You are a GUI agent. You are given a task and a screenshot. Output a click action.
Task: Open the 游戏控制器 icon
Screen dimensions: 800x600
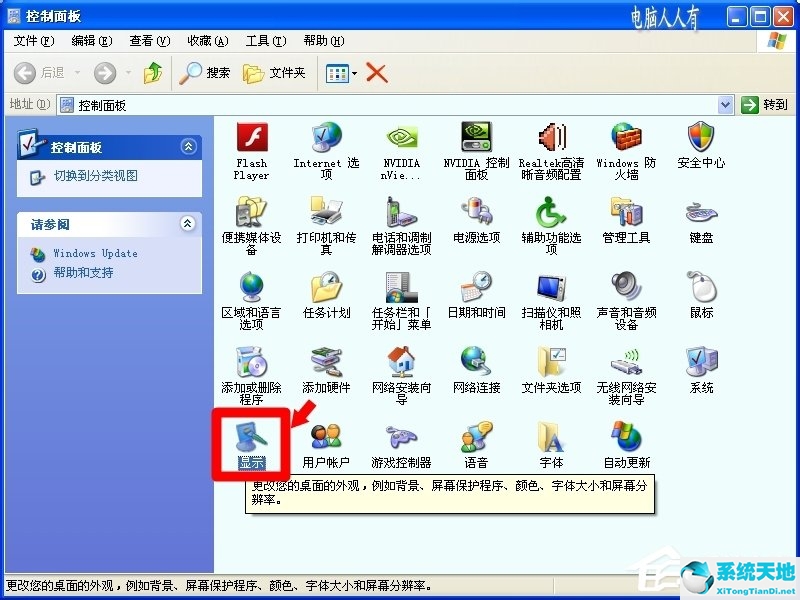point(401,440)
